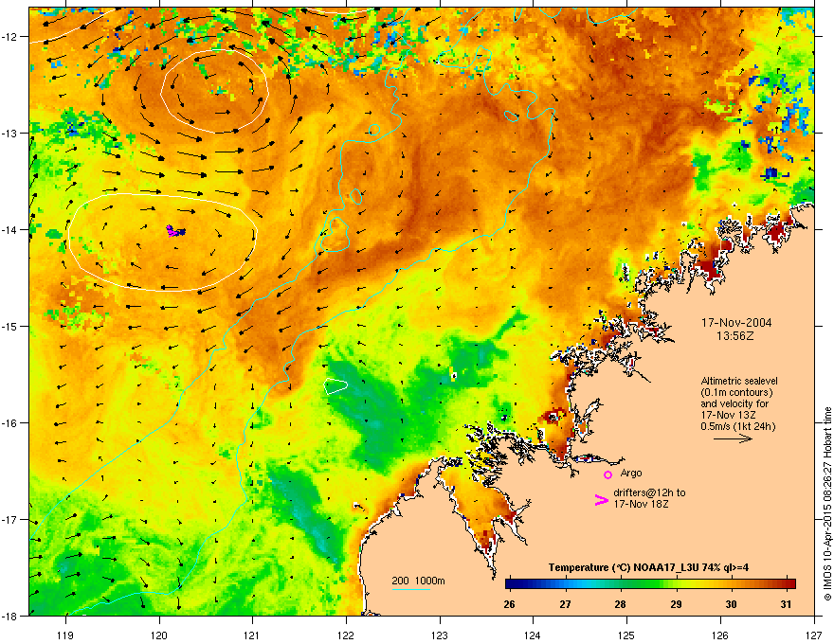Click the date label 17-Nov-2004
The height and width of the screenshot is (644, 834).
click(x=736, y=323)
